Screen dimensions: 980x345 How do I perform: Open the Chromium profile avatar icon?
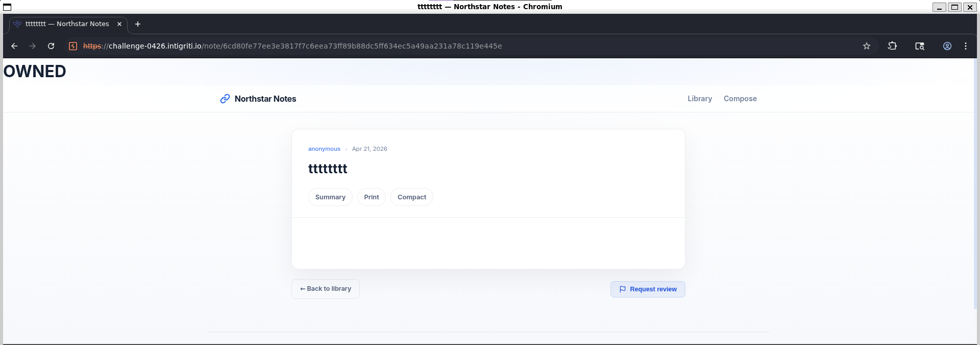coord(947,46)
